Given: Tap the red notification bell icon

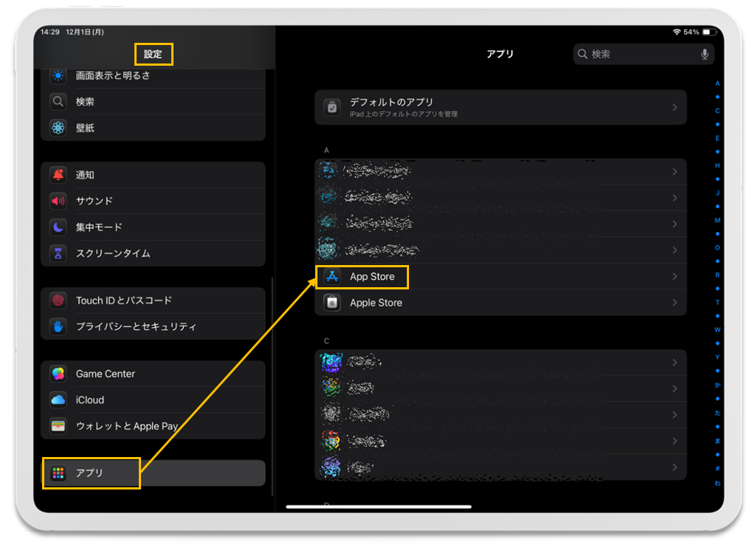Looking at the screenshot, I should [58, 175].
